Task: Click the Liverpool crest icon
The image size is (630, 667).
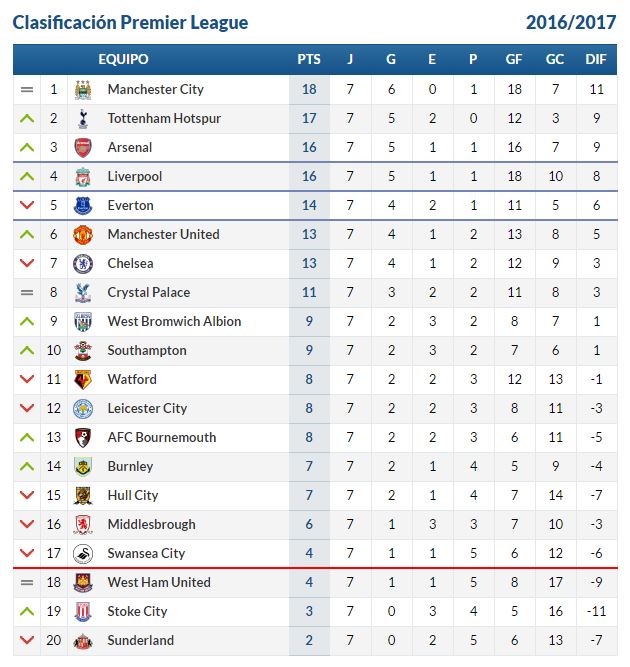Action: [83, 177]
